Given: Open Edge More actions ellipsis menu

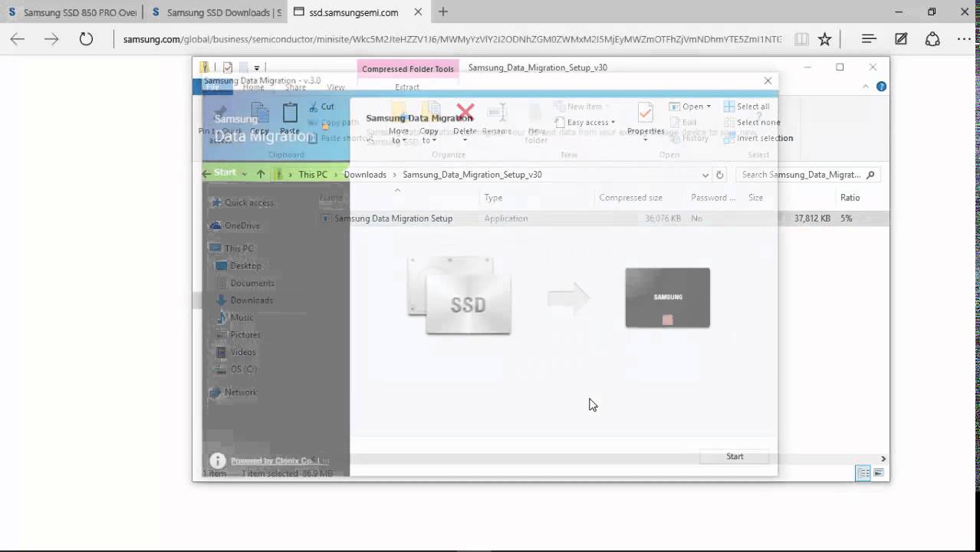Looking at the screenshot, I should pyautogui.click(x=964, y=39).
